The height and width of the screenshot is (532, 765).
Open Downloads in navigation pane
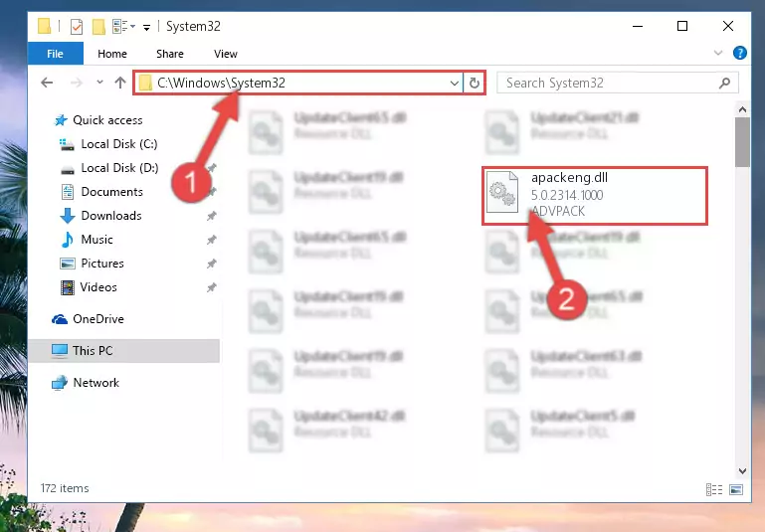pos(101,216)
